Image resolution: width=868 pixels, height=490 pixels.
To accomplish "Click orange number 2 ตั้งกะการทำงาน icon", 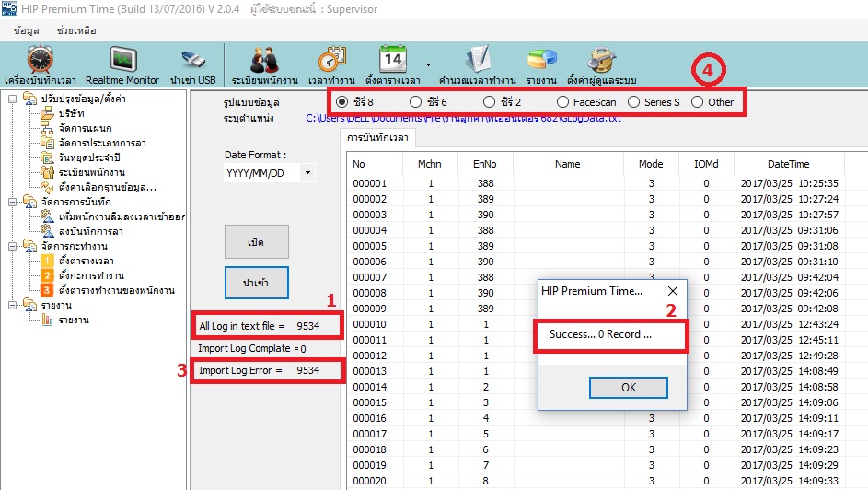I will point(47,275).
